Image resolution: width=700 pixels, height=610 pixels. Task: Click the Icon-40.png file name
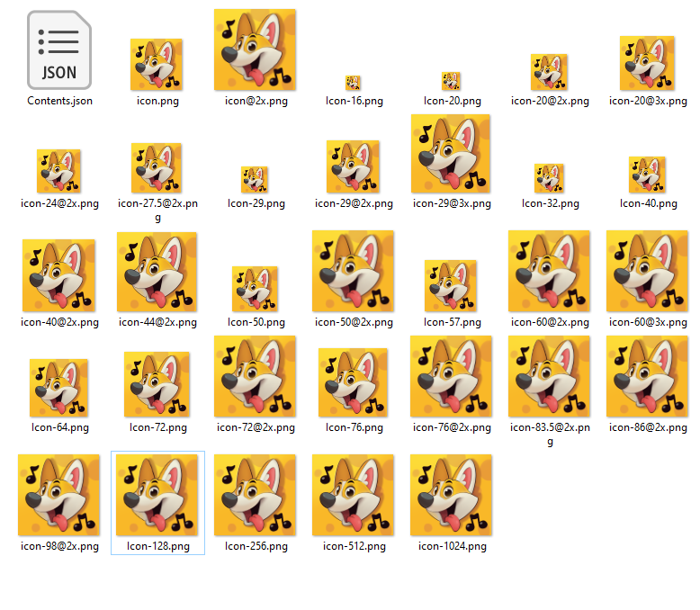click(x=648, y=203)
